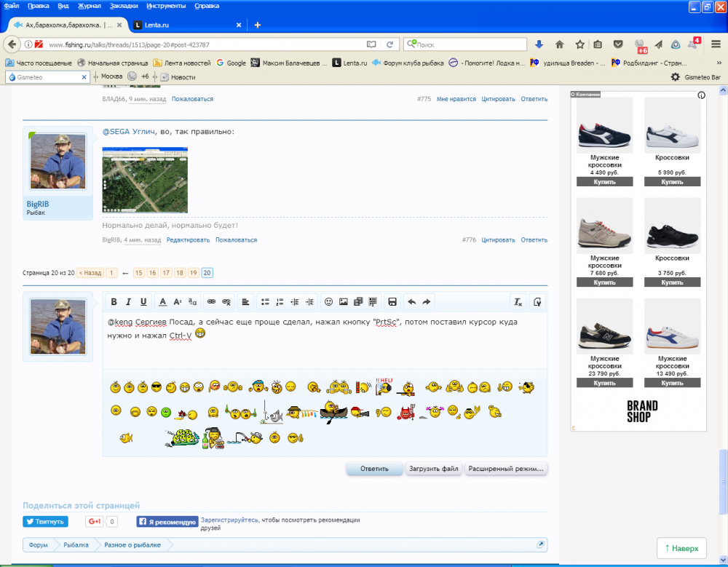Open the smilies icon in editor toolbar

[x=328, y=301]
